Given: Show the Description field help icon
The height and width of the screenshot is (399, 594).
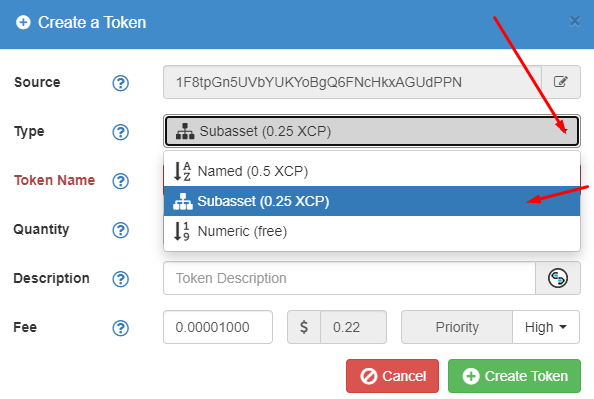Looking at the screenshot, I should pos(120,279).
